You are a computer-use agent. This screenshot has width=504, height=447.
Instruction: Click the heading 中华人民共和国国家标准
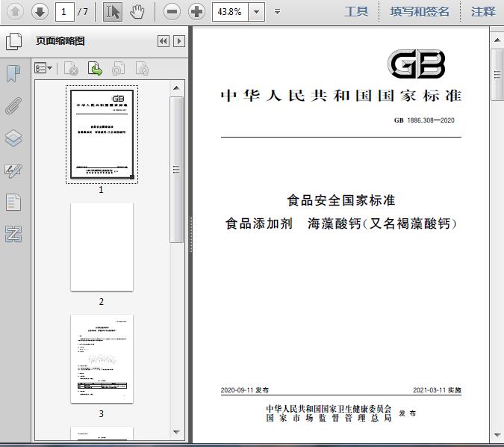click(x=341, y=96)
